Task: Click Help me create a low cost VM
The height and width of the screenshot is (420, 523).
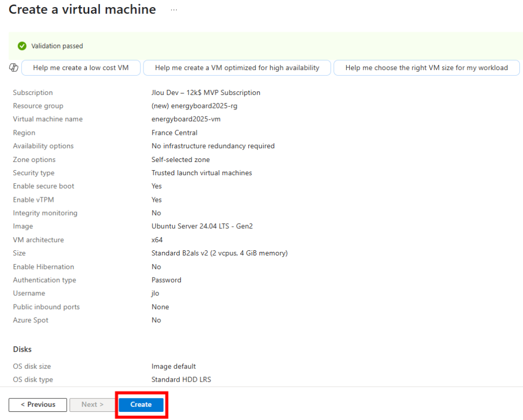Action: 81,68
